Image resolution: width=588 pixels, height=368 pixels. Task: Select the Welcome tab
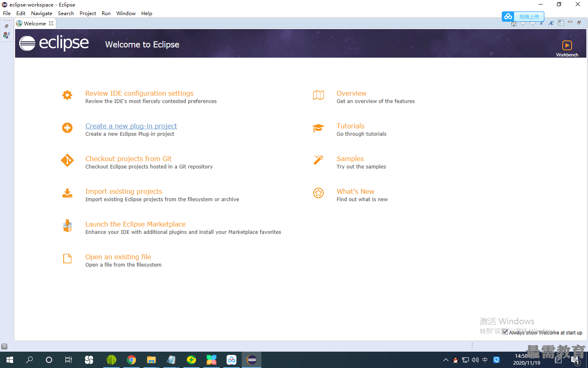coord(35,23)
